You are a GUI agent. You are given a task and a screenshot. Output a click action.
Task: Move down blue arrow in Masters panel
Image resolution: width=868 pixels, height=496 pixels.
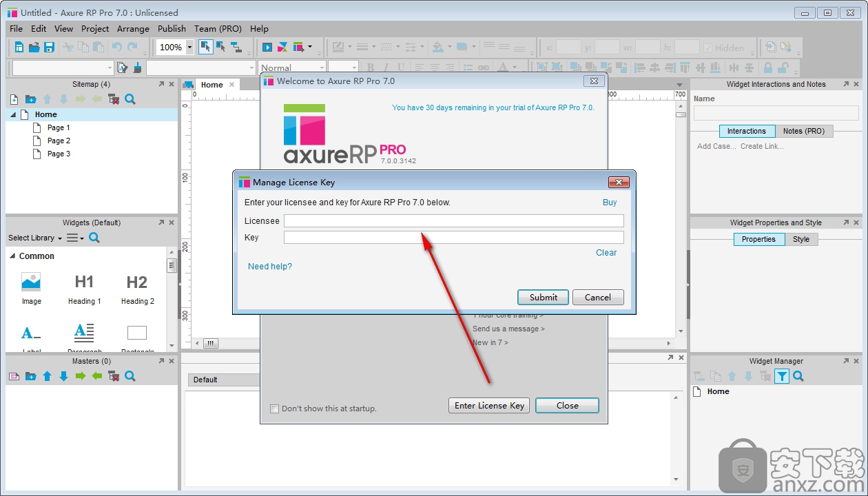(63, 376)
